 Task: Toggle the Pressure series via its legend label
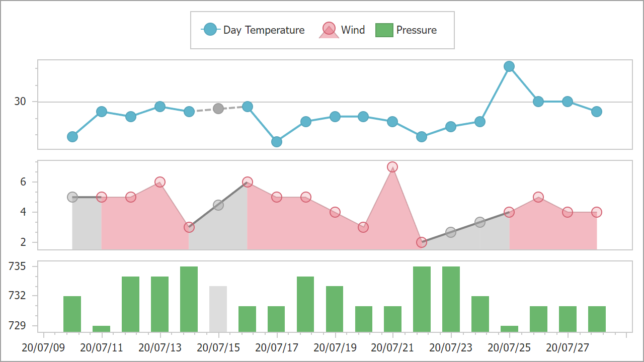click(x=416, y=30)
